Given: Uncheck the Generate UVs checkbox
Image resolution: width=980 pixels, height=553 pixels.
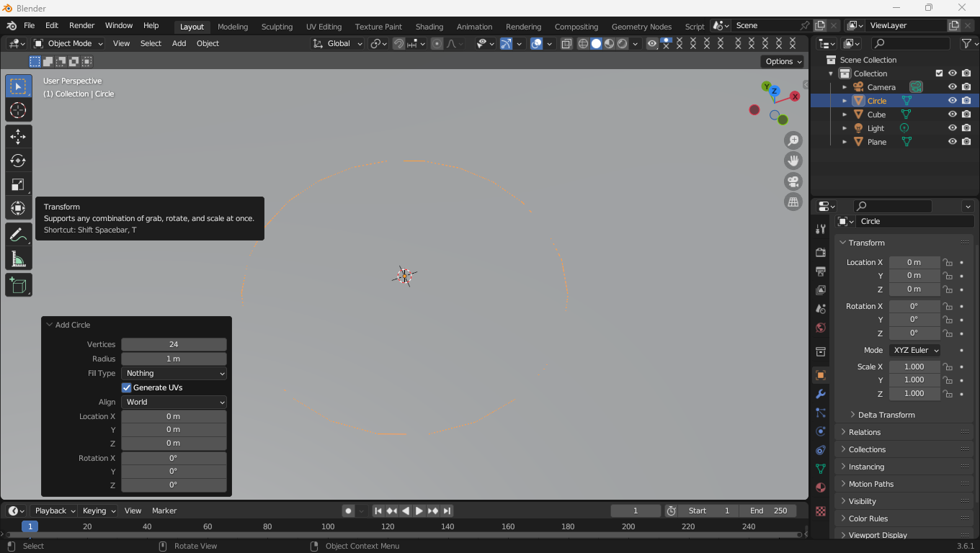Looking at the screenshot, I should (127, 387).
